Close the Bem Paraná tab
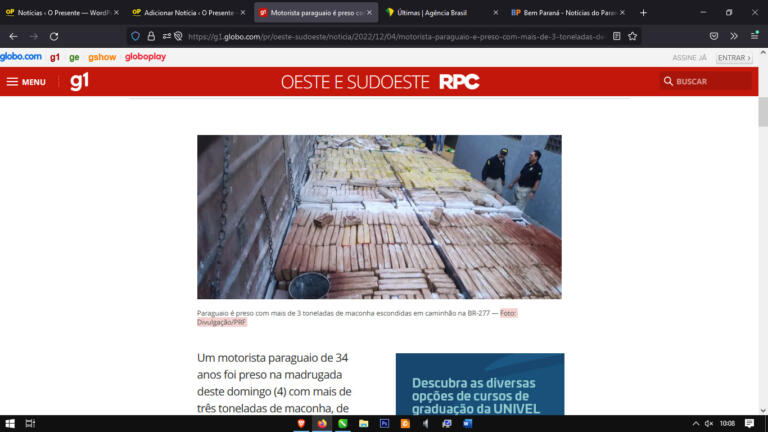Image resolution: width=768 pixels, height=432 pixels. click(622, 13)
